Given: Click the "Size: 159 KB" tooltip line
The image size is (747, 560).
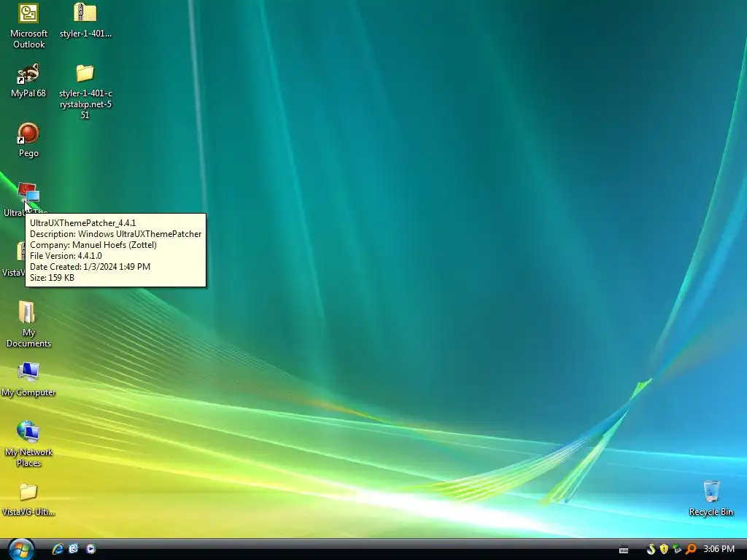Looking at the screenshot, I should point(52,278).
